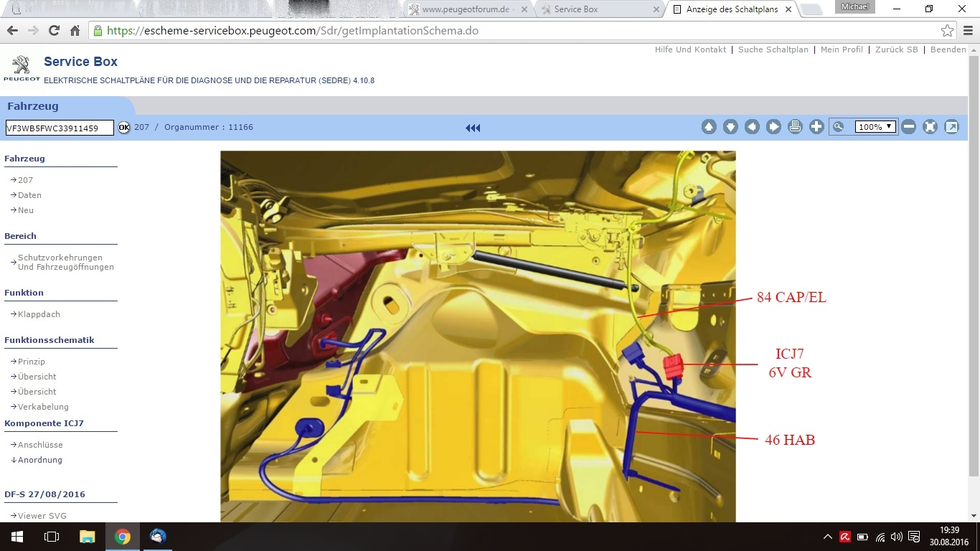Image resolution: width=980 pixels, height=551 pixels.
Task: Click Suche Schaltplan in top menu
Action: pos(773,50)
